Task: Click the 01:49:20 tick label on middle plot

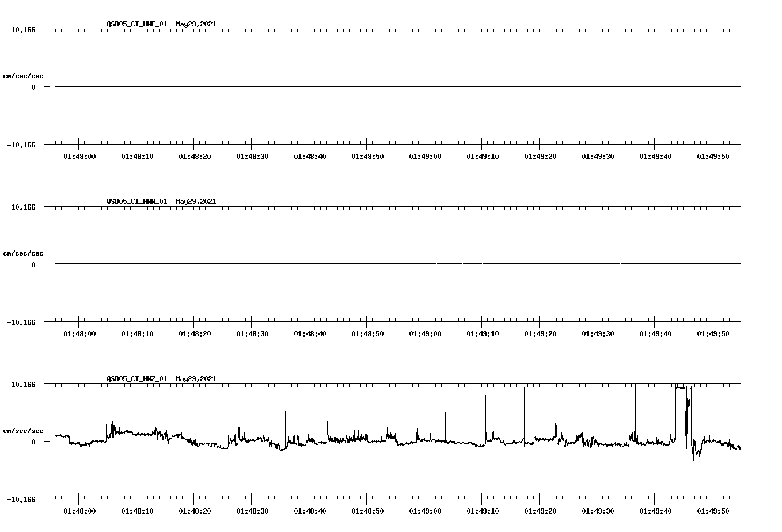Action: point(540,333)
